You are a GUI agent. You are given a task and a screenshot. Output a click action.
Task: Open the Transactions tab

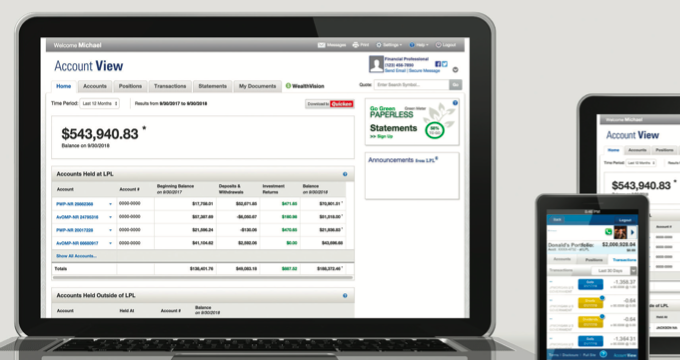170,86
